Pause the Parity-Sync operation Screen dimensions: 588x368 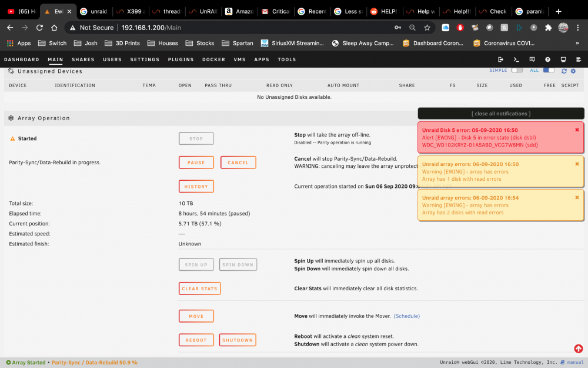[x=196, y=163]
